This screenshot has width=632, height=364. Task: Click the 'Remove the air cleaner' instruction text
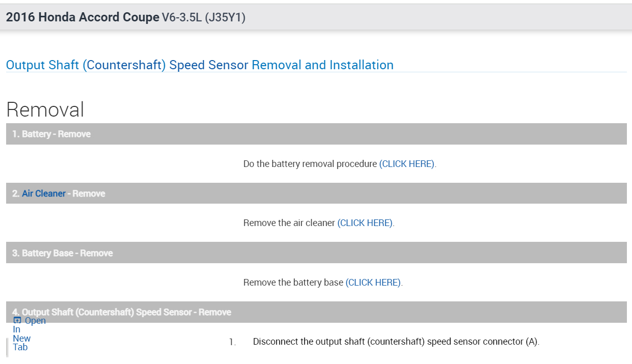point(289,223)
